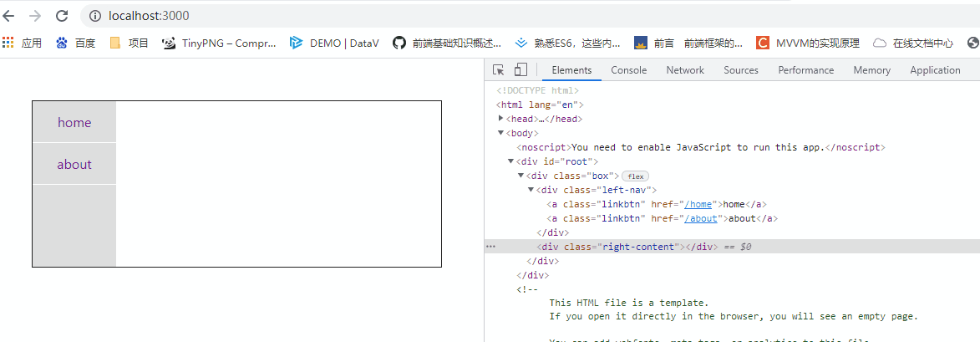980x342 pixels.
Task: Open the 项目 bookmark folder
Action: click(x=129, y=43)
